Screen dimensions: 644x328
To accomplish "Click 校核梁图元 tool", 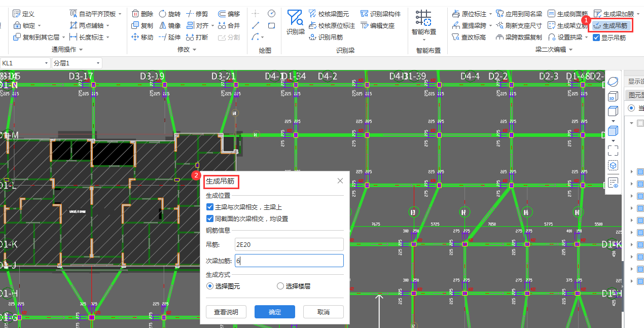I will pyautogui.click(x=329, y=14).
